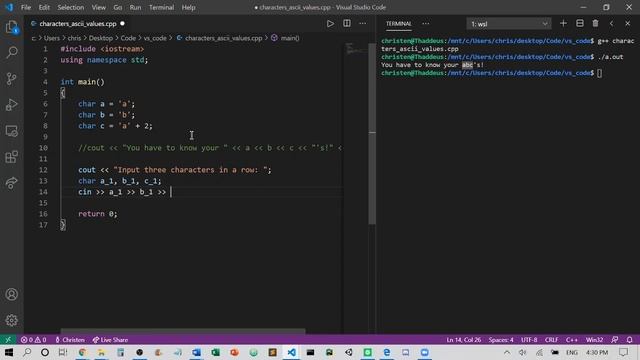Open the Explorer view in activity bar
The image size is (640, 360).
coord(12,27)
